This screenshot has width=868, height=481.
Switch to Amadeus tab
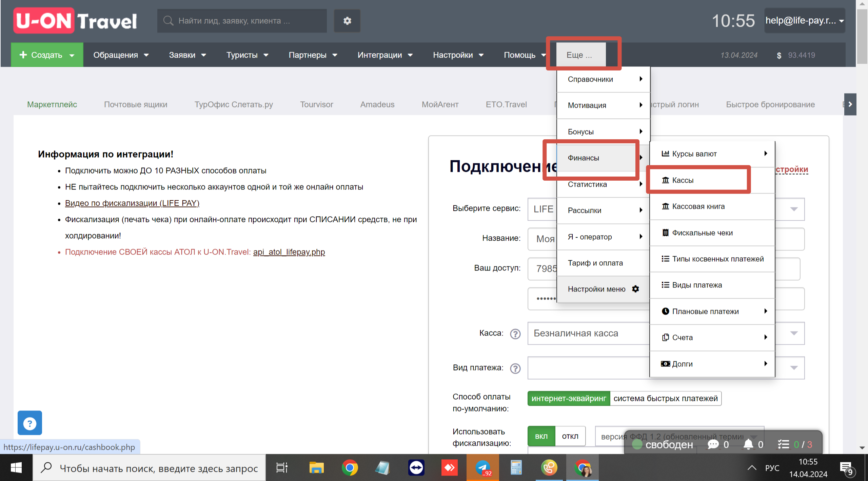coord(377,104)
